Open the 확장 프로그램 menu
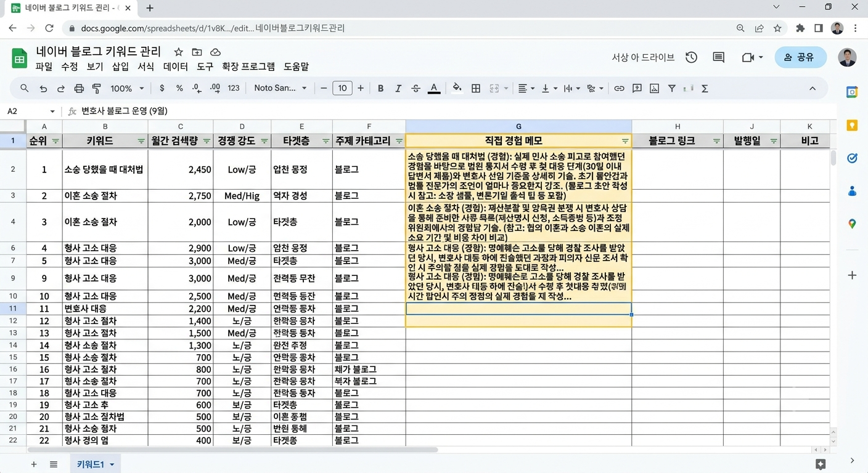Screen dimensions: 868x473 coord(248,67)
